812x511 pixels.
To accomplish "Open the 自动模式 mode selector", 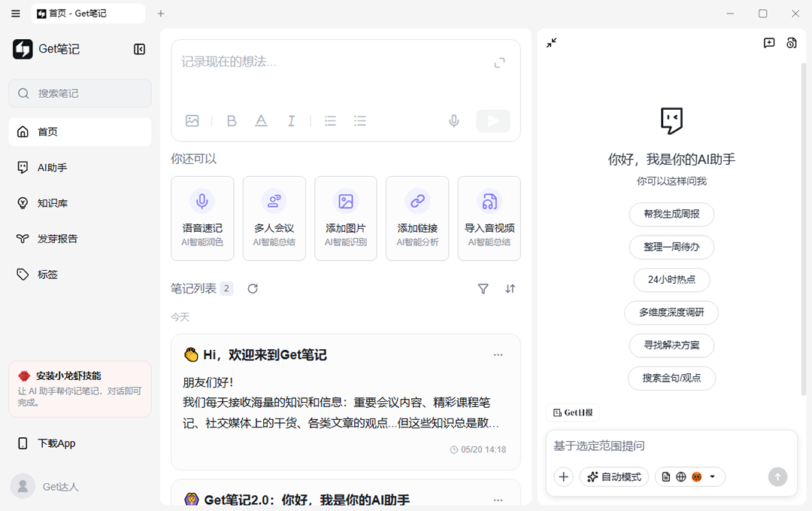I will point(614,477).
